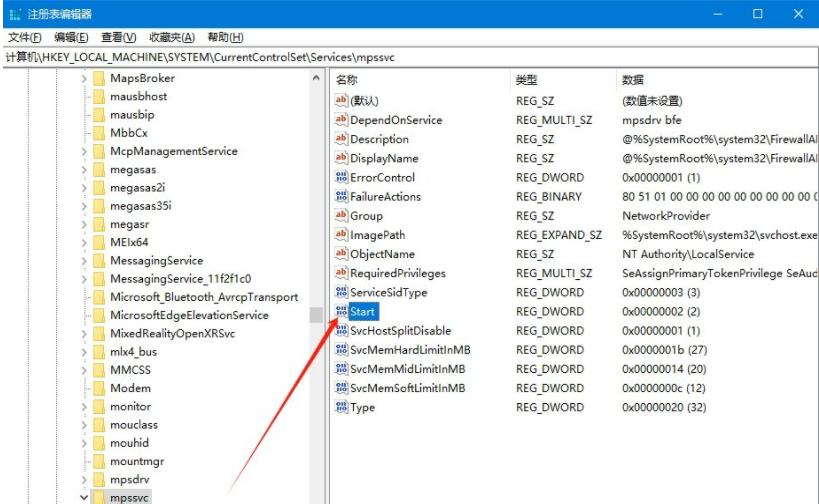Click the mausbhost folder icon
The image size is (819, 504).
99,97
